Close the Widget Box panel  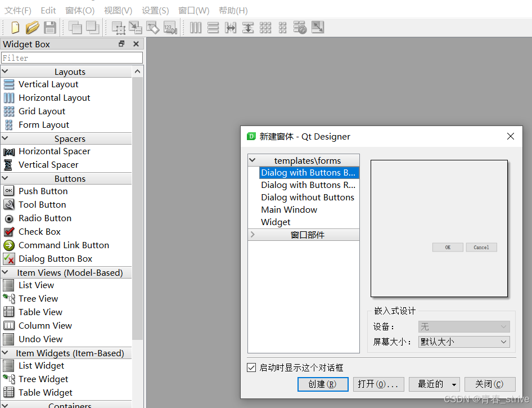pos(136,44)
